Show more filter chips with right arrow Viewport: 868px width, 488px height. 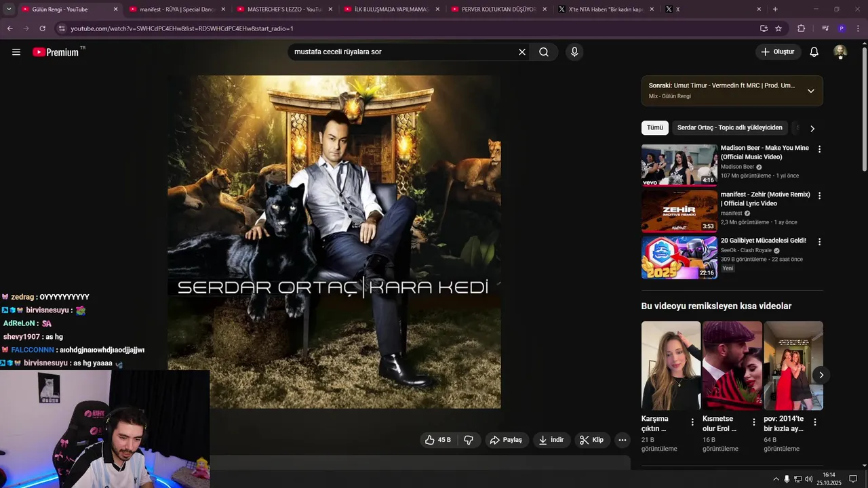click(812, 128)
